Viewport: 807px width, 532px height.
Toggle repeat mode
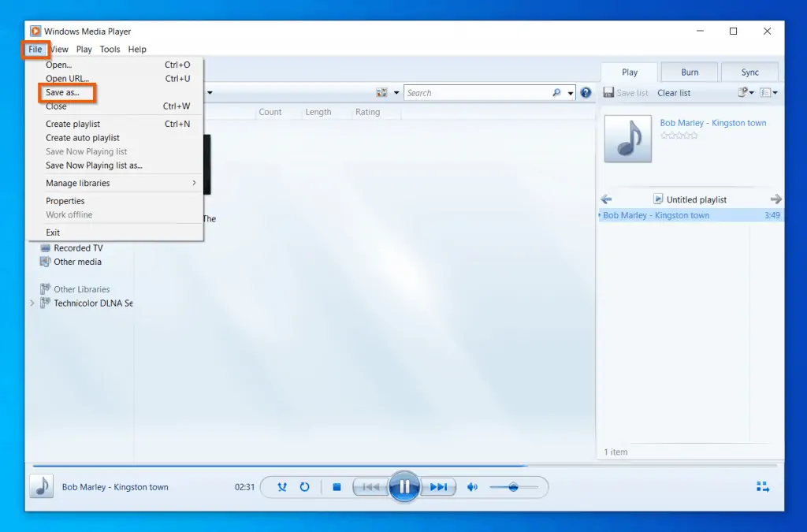305,487
